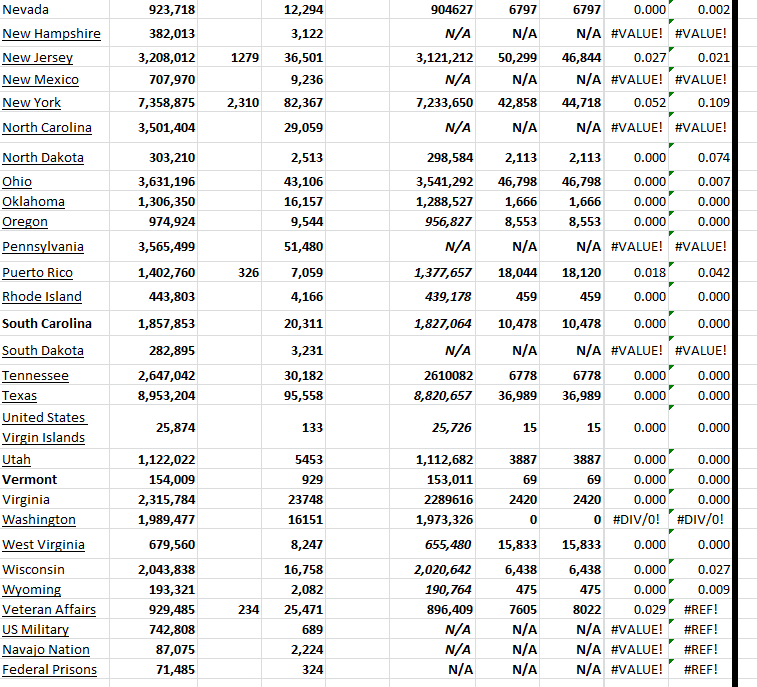Select the Nevada cell
Viewport: 757px width, 687px height.
(x=55, y=10)
